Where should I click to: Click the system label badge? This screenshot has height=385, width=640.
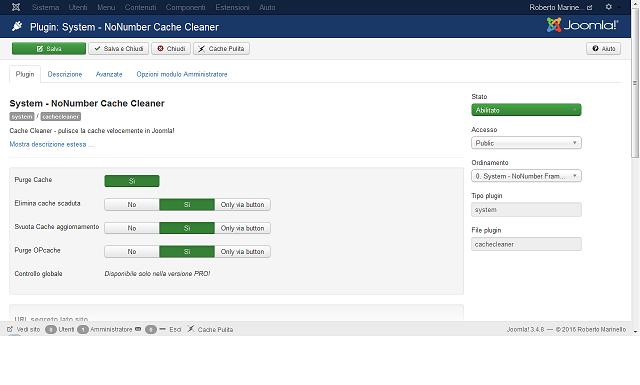coord(22,117)
